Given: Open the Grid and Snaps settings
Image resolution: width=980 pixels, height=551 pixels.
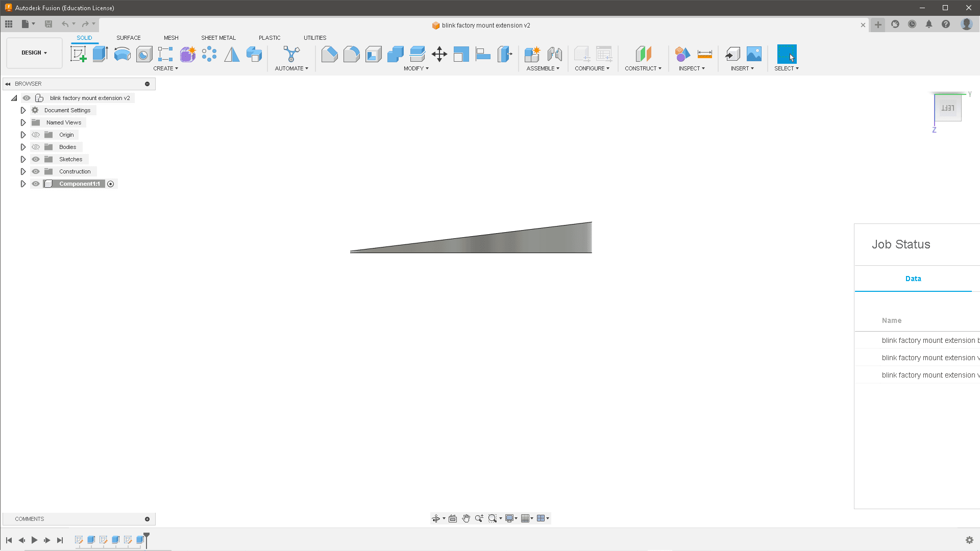Looking at the screenshot, I should coord(527,518).
